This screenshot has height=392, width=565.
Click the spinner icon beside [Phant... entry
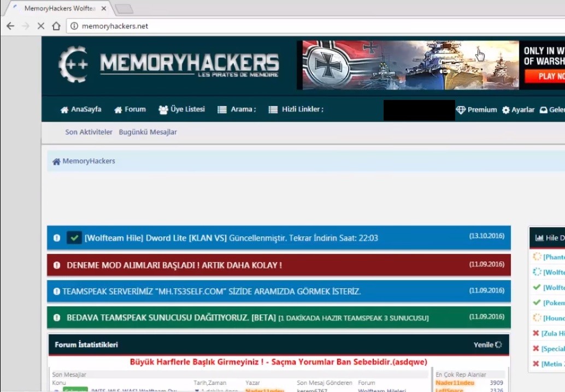537,257
